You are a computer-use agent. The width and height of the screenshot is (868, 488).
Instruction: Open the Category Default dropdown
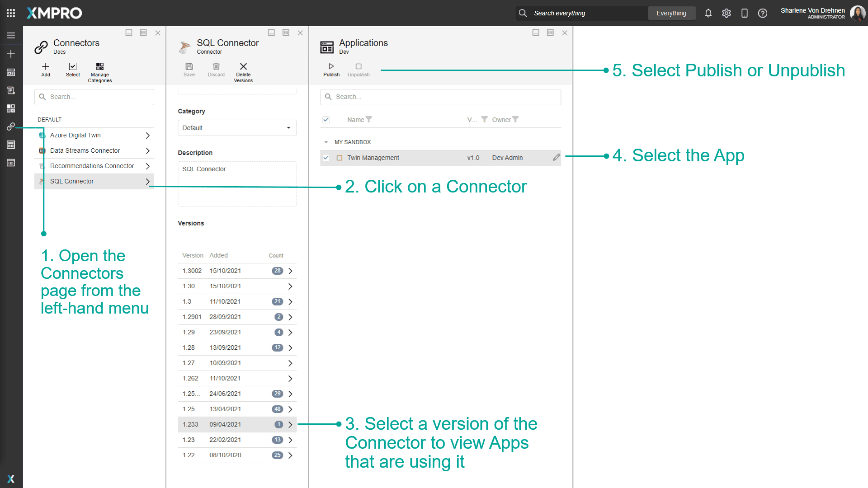(237, 128)
